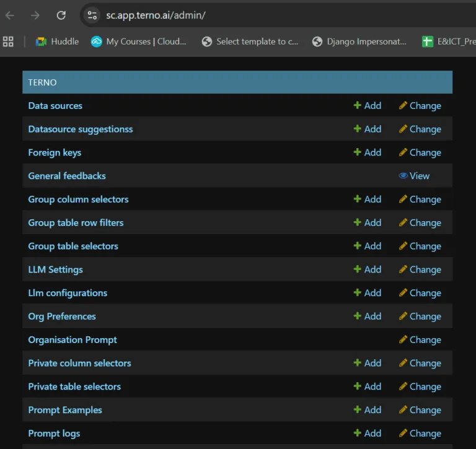Viewport: 476px width, 449px height.
Task: Add a new Data source
Action: [368, 105]
